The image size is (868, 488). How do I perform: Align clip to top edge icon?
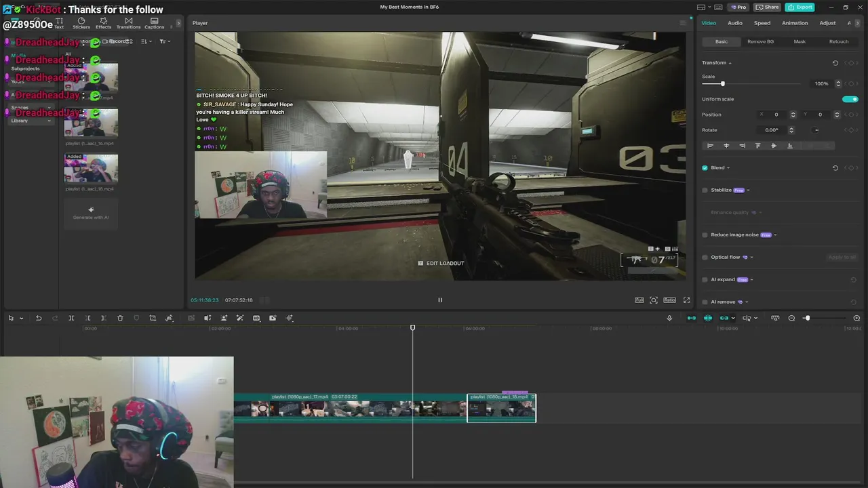click(757, 146)
